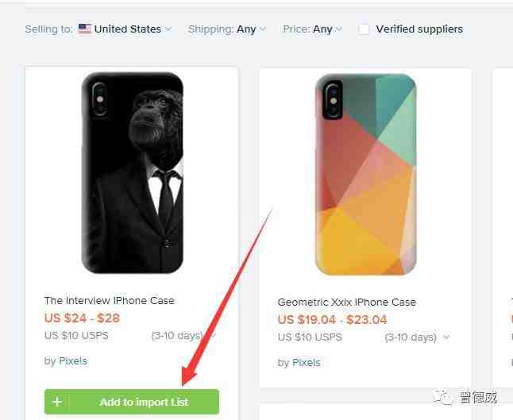Select the colorful geometric phone case image
513x420 pixels.
365,175
